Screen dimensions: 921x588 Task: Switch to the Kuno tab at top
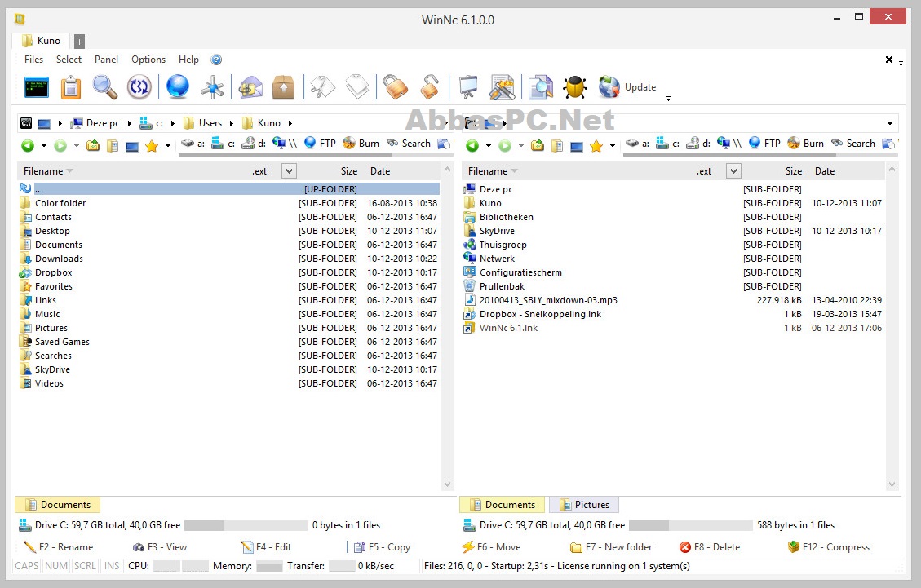point(41,41)
